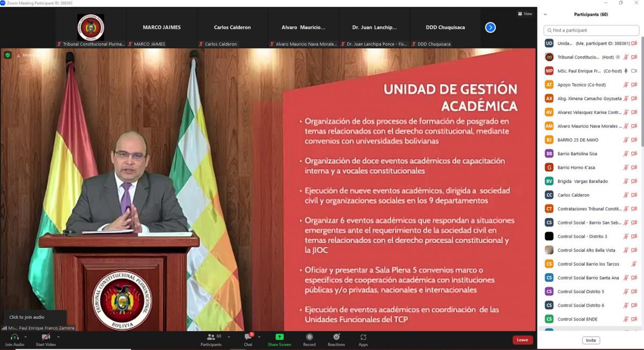Expand video options arrow beside Start Video
Viewport: 644px width, 350px height.
(58, 337)
